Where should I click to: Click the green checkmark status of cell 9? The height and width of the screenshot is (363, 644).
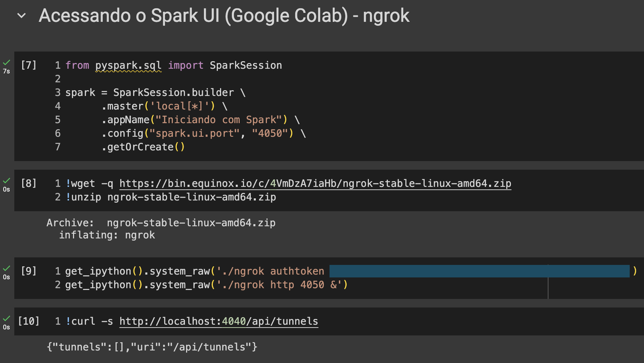click(6, 268)
